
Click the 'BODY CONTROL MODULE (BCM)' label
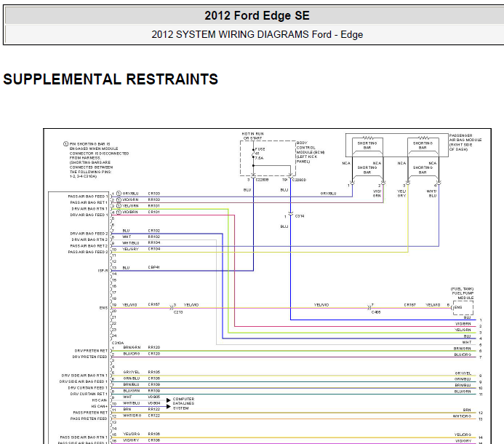click(310, 152)
